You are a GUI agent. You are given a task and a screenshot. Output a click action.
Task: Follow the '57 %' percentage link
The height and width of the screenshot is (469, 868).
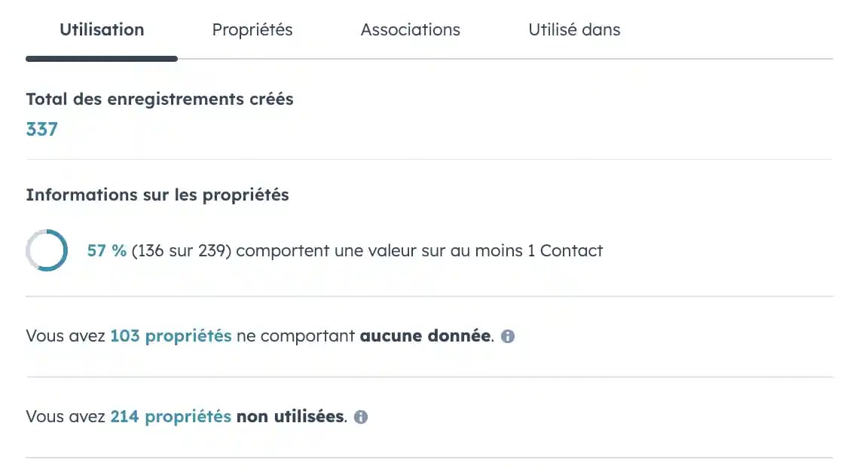click(107, 251)
